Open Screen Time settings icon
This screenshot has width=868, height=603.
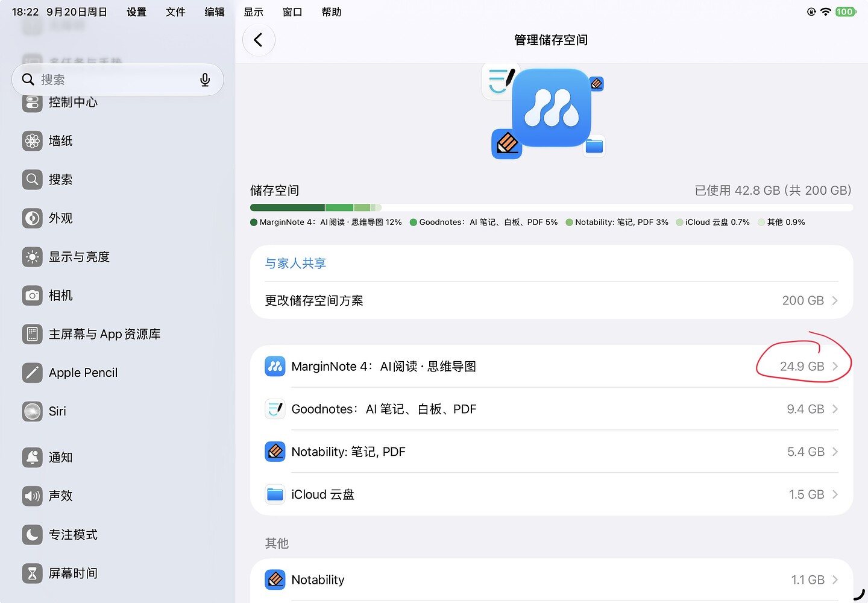coord(33,573)
